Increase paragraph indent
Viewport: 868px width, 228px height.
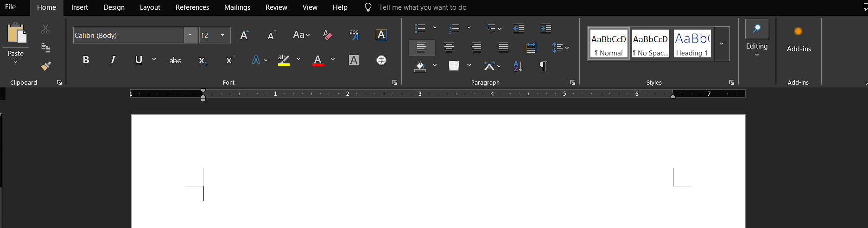point(546,29)
